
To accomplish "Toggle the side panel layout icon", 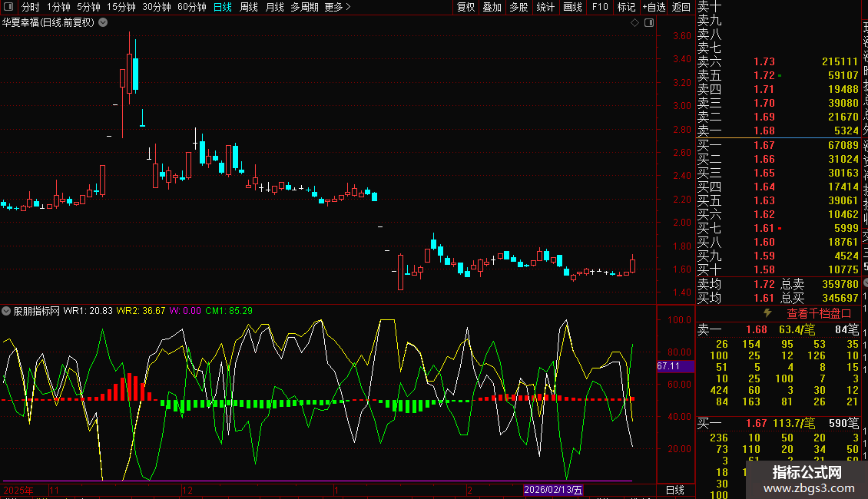I will point(649,23).
